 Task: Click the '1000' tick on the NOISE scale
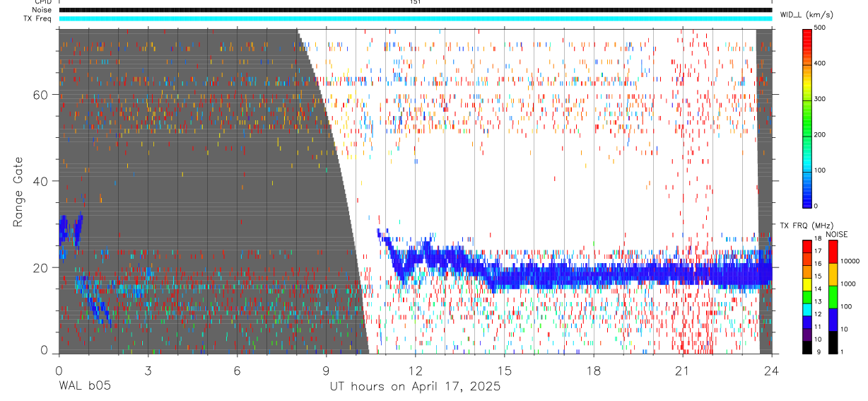tap(849, 283)
